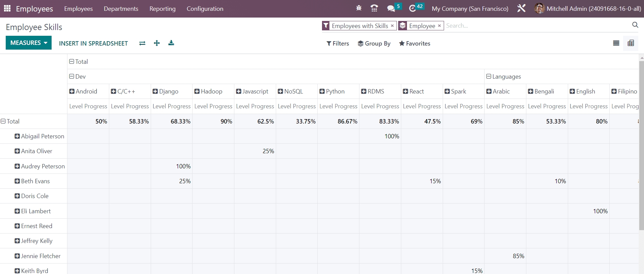Click the debug bug icon
The width and height of the screenshot is (644, 274).
click(x=359, y=8)
